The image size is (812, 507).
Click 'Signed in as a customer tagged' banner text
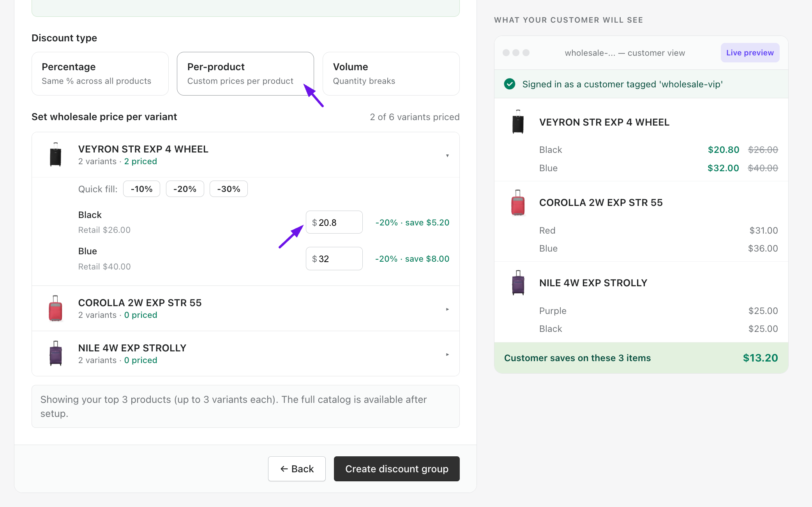pyautogui.click(x=622, y=84)
